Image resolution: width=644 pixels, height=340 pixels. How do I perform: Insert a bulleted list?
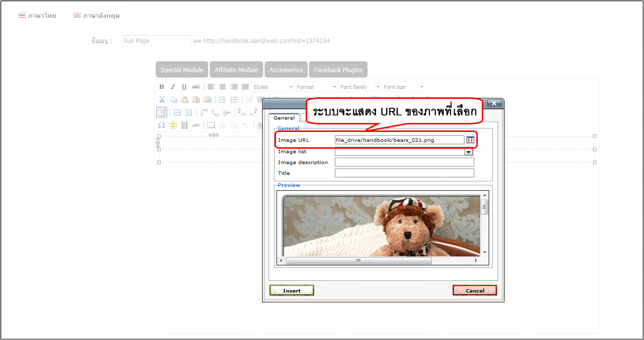(x=223, y=100)
